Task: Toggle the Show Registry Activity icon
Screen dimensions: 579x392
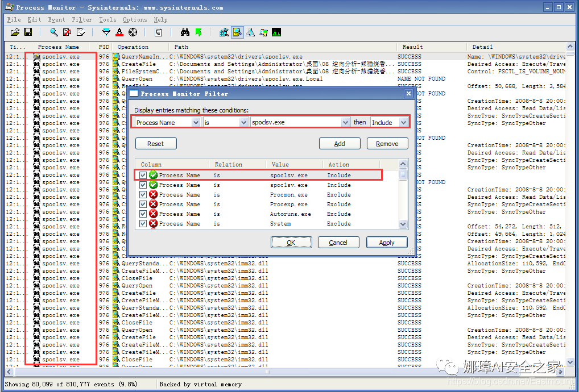Action: 224,32
